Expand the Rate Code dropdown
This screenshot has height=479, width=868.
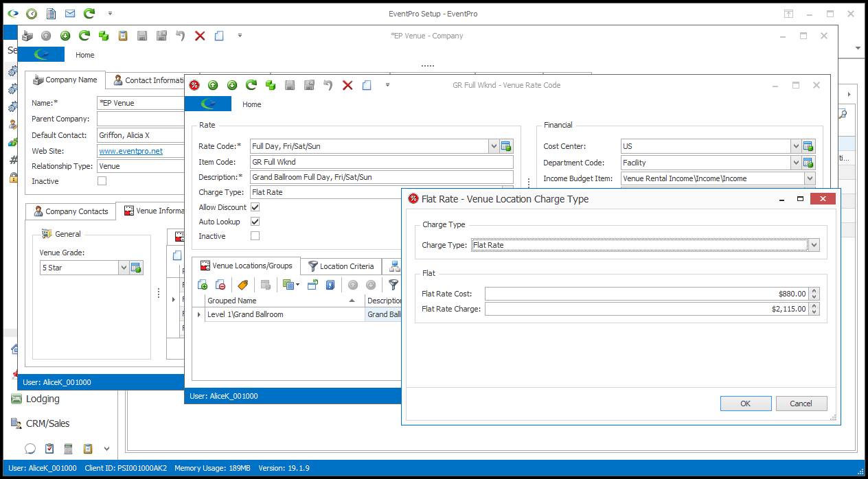[494, 146]
